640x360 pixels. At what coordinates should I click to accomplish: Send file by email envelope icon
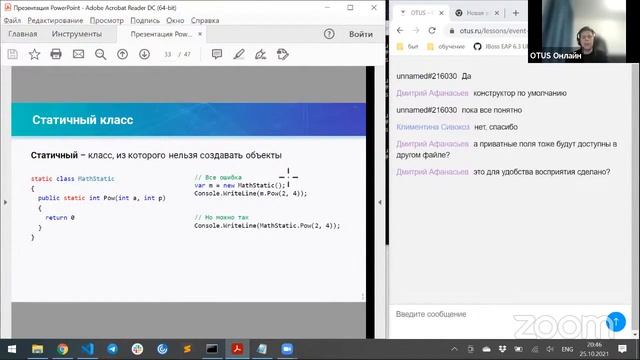click(x=78, y=54)
